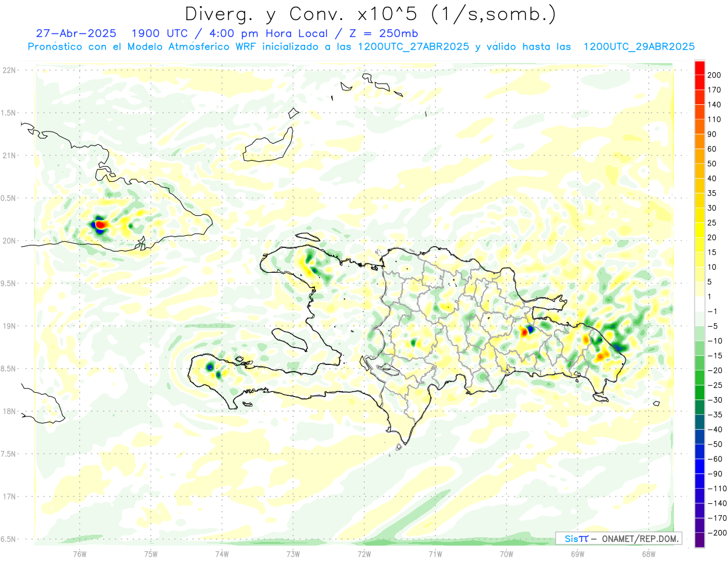Click the positive "25" colorbar label
728x562 pixels.
713,223
